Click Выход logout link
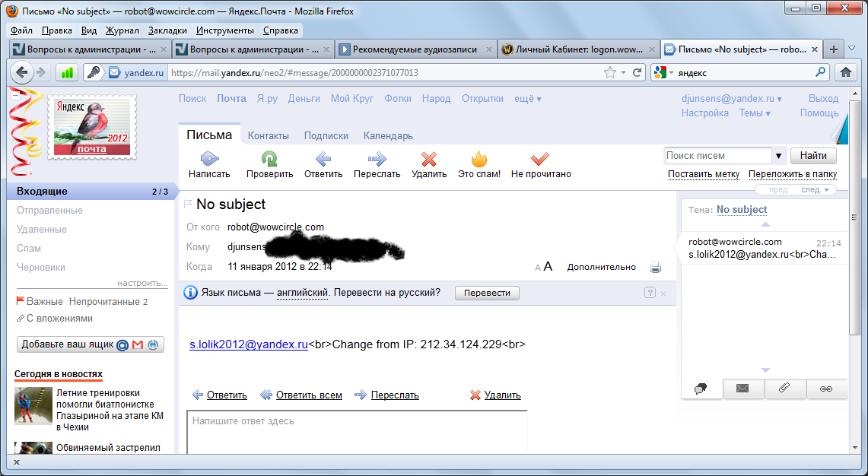This screenshot has width=868, height=476. [823, 99]
